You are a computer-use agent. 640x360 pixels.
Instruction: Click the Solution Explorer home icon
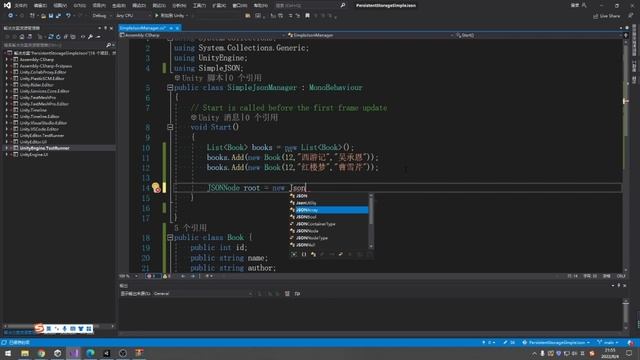22,37
